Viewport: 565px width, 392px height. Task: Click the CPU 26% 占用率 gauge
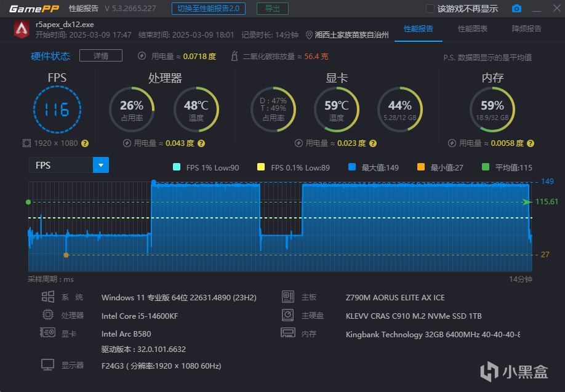point(132,110)
